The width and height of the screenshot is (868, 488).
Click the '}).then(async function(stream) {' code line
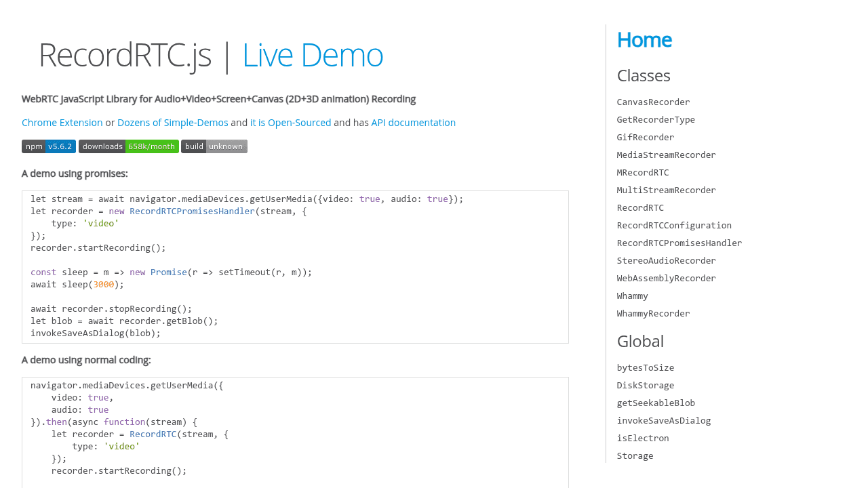click(x=114, y=422)
